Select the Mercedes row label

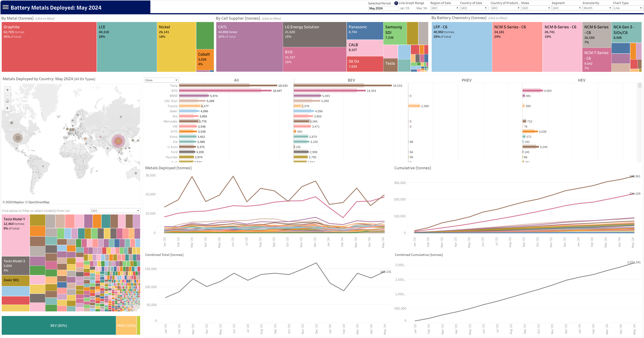coord(170,121)
